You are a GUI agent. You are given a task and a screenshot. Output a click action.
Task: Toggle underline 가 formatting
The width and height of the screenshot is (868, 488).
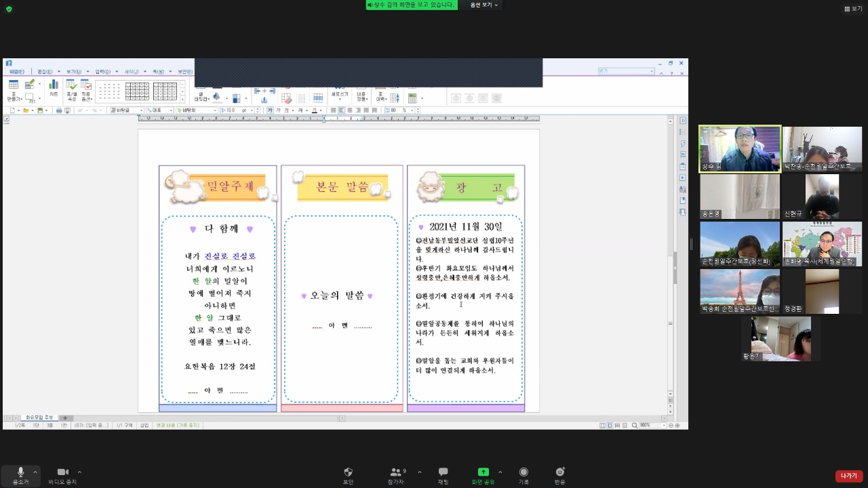coord(286,110)
